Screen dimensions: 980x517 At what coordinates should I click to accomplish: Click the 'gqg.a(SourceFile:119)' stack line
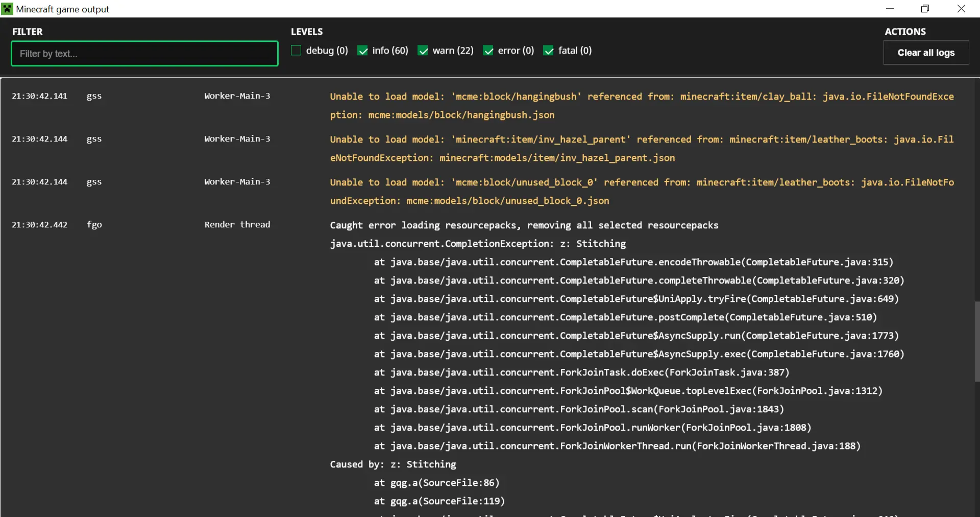coord(439,501)
